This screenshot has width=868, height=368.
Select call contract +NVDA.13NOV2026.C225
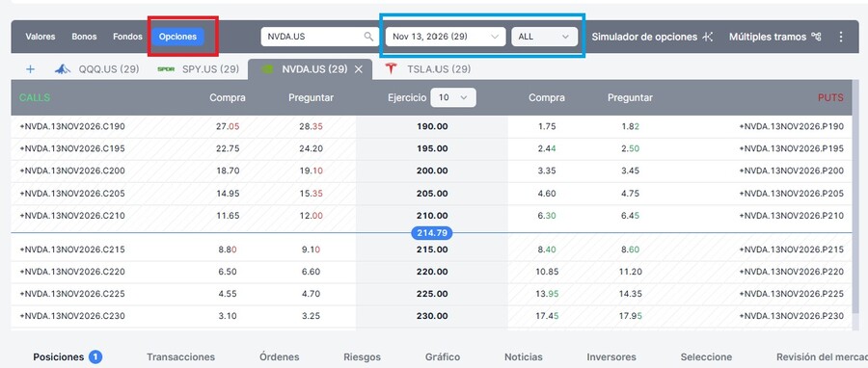pyautogui.click(x=72, y=294)
